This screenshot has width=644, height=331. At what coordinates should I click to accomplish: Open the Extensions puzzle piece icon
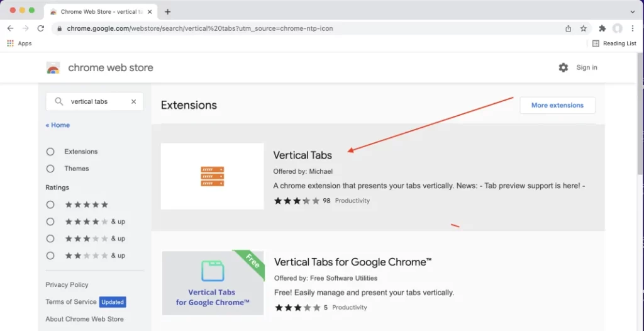click(x=602, y=28)
